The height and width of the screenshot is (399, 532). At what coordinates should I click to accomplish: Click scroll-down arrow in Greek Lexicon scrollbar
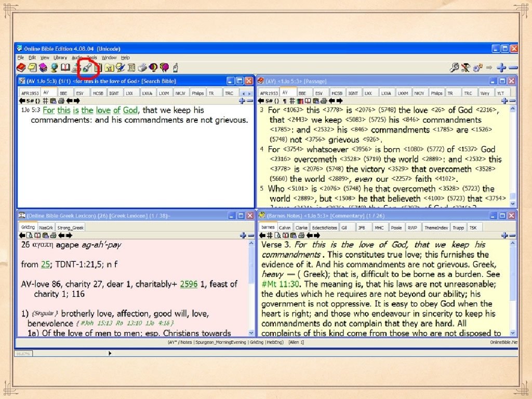click(x=251, y=333)
